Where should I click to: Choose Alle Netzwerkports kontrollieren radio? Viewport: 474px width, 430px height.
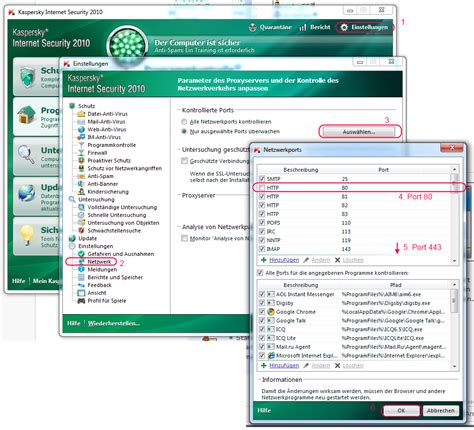tap(184, 122)
